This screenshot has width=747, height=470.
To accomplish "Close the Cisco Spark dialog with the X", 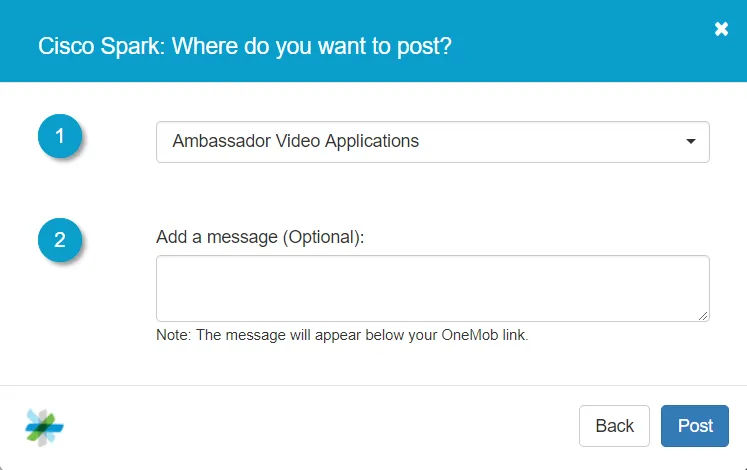I will tap(721, 29).
